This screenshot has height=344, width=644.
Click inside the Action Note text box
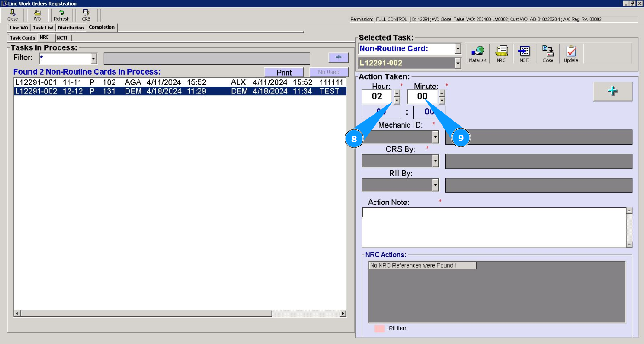coord(493,227)
